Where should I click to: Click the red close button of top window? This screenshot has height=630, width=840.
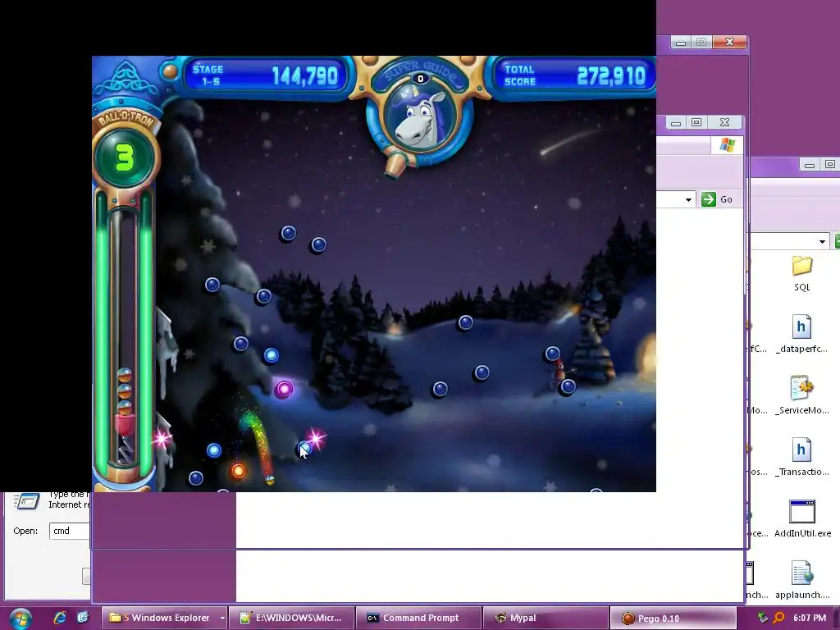pyautogui.click(x=729, y=42)
